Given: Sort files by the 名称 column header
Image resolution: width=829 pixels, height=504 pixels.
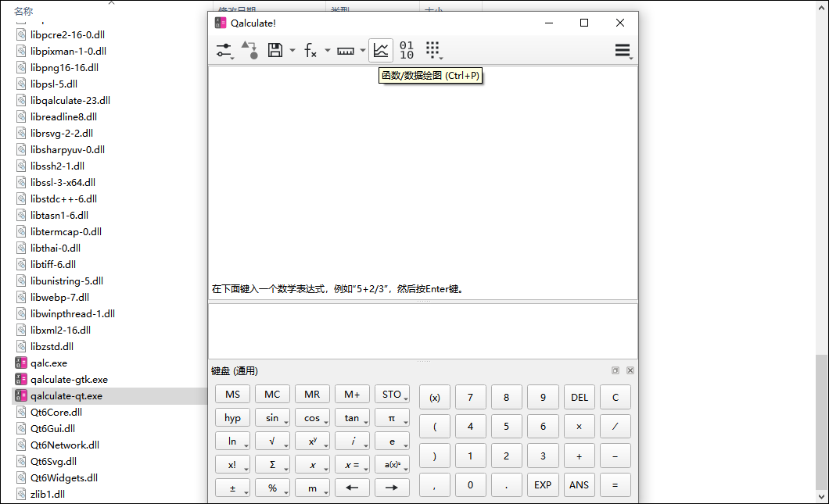Looking at the screenshot, I should click(23, 11).
